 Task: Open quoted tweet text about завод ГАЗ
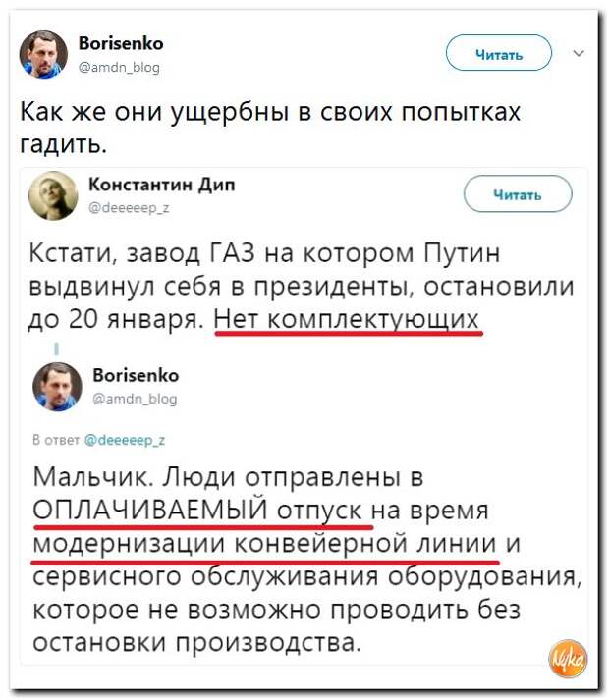coord(302,286)
